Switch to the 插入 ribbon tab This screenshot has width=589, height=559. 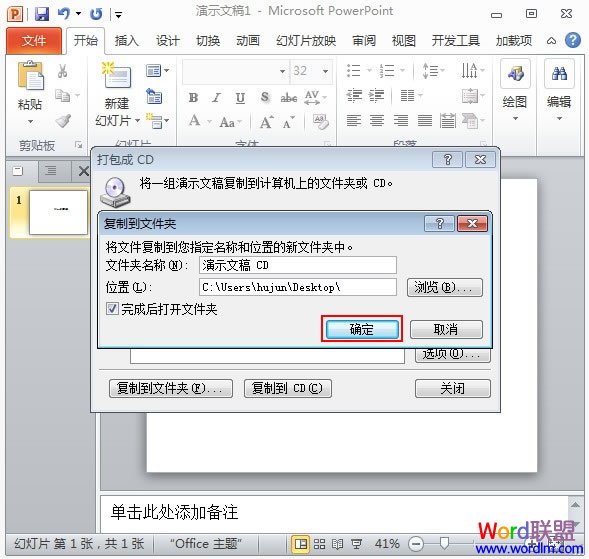(126, 41)
